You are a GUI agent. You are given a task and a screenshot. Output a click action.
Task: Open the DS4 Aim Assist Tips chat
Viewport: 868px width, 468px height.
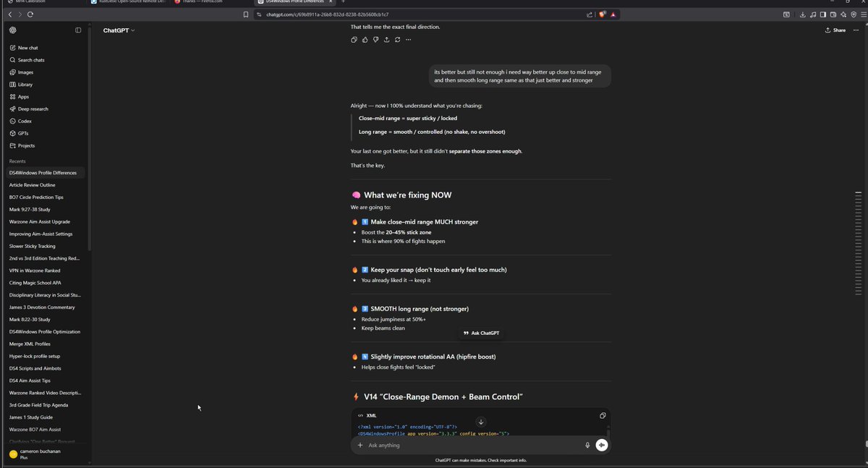point(44,380)
